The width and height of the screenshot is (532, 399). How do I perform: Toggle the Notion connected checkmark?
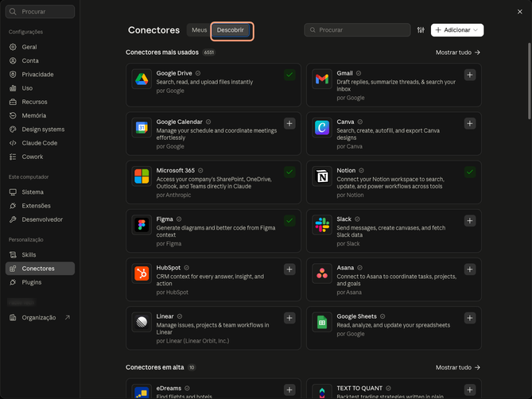coord(470,172)
